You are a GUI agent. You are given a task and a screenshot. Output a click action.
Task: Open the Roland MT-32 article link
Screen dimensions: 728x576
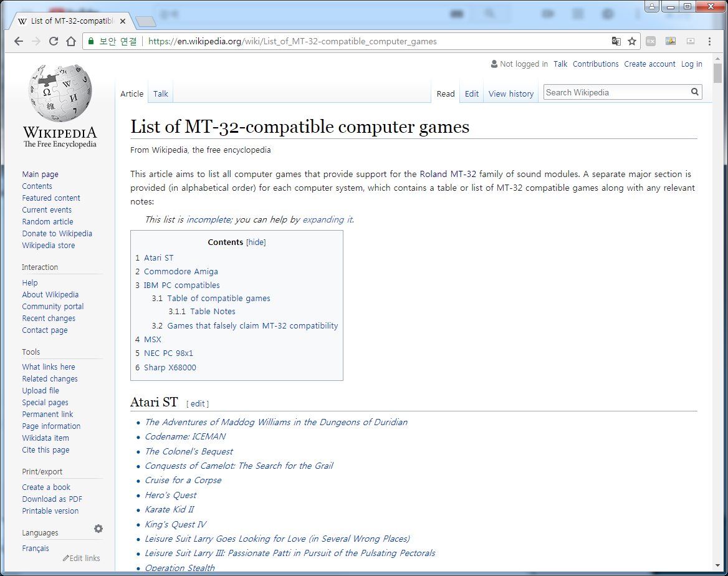448,174
